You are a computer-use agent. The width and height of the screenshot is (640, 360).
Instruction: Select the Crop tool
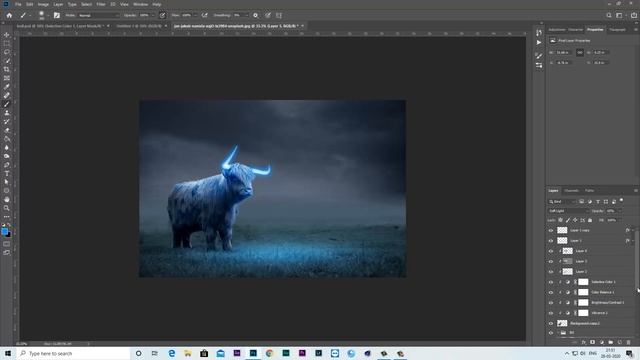click(x=7, y=69)
